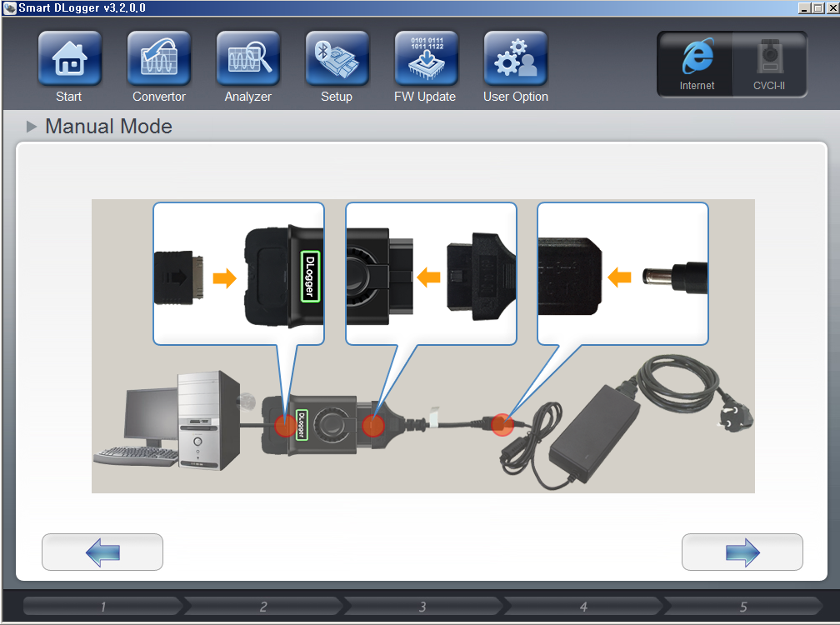The width and height of the screenshot is (840, 625).
Task: Open the Start home icon
Action: [x=70, y=57]
